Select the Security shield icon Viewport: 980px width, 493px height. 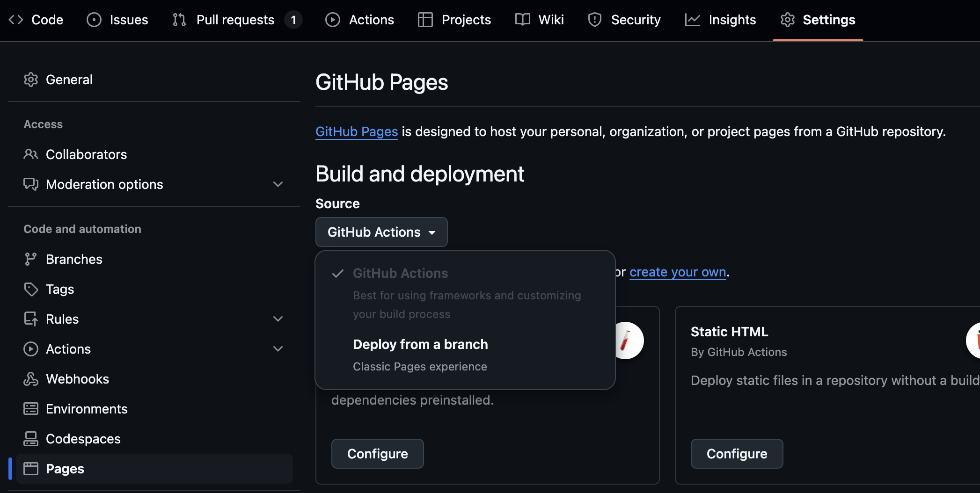[x=594, y=20]
